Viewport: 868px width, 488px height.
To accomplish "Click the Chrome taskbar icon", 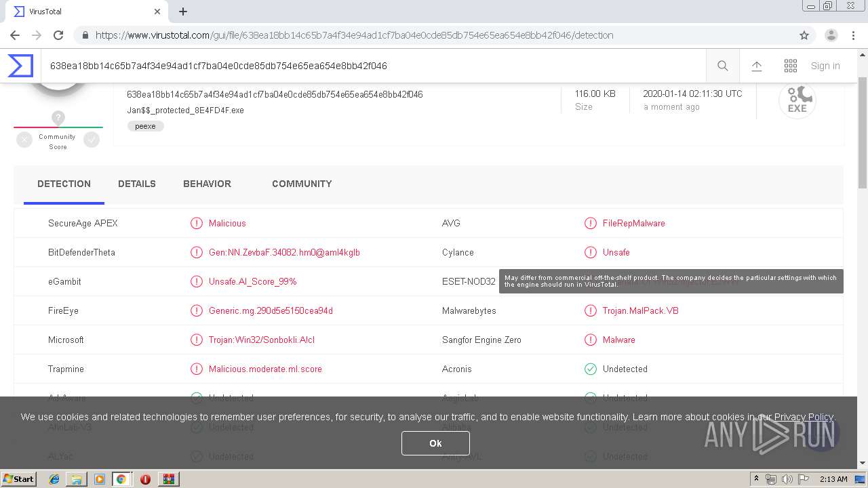I will click(x=121, y=479).
